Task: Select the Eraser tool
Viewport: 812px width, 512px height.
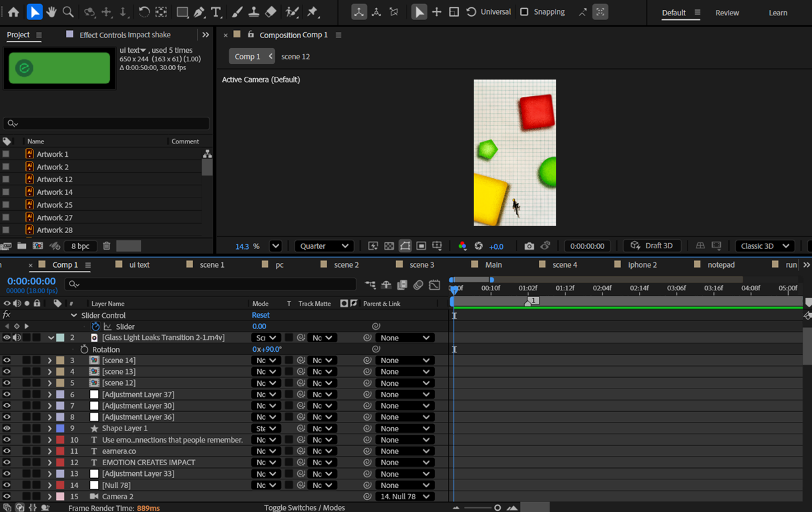Action: [x=270, y=12]
